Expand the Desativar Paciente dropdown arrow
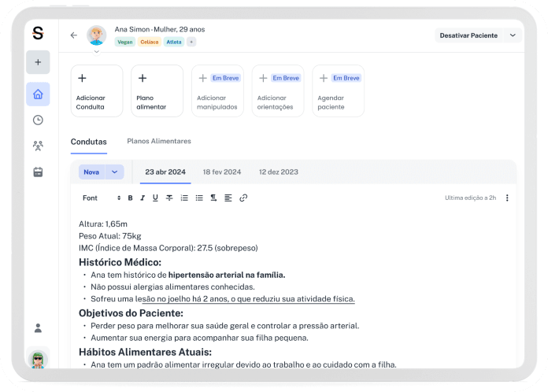The image size is (548, 392). (x=513, y=35)
